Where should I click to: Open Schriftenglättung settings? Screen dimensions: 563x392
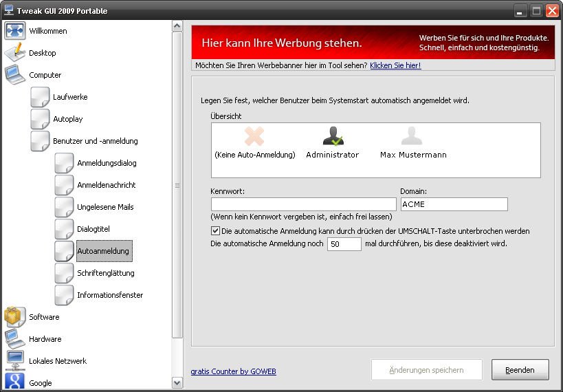[106, 273]
